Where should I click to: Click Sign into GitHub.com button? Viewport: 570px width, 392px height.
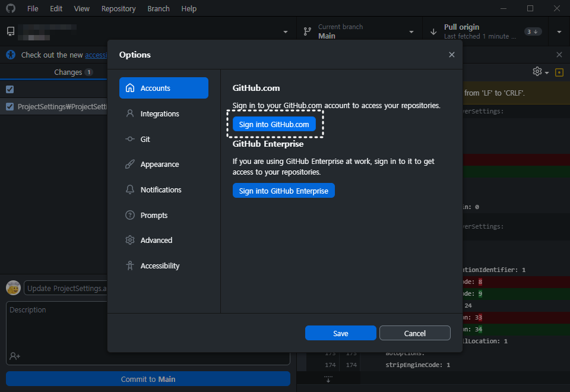274,124
